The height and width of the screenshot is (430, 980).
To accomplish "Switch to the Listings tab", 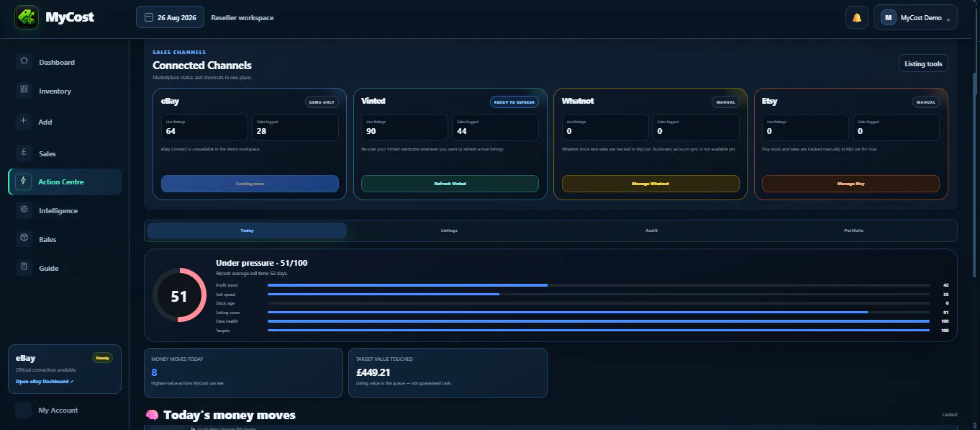I will click(449, 230).
